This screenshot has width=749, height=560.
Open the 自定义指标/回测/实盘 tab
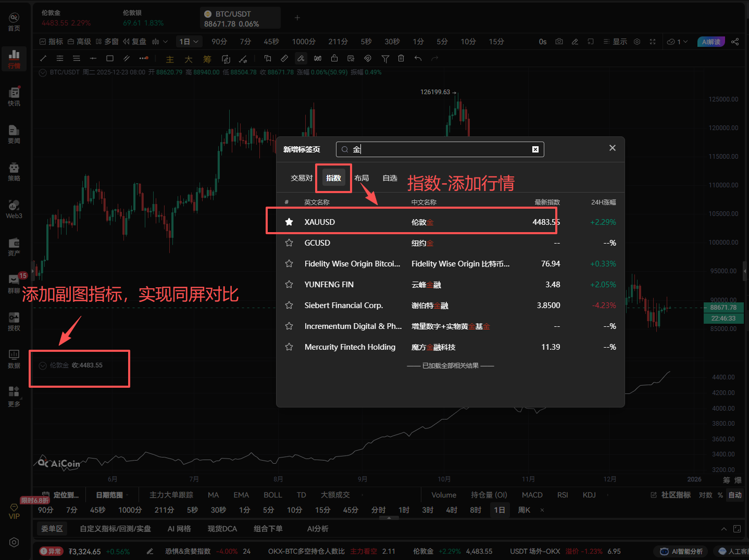coord(115,529)
